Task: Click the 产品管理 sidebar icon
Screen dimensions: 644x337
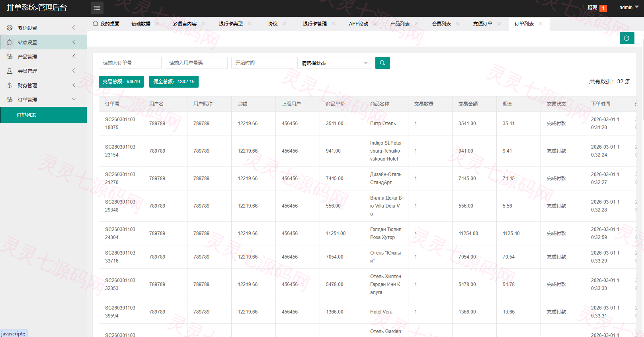Action: pos(10,57)
